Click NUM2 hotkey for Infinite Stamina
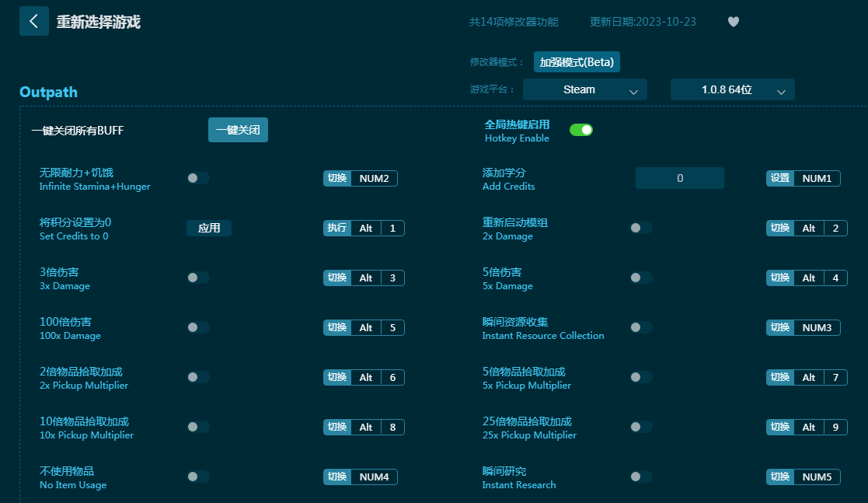868x503 pixels. [x=374, y=178]
